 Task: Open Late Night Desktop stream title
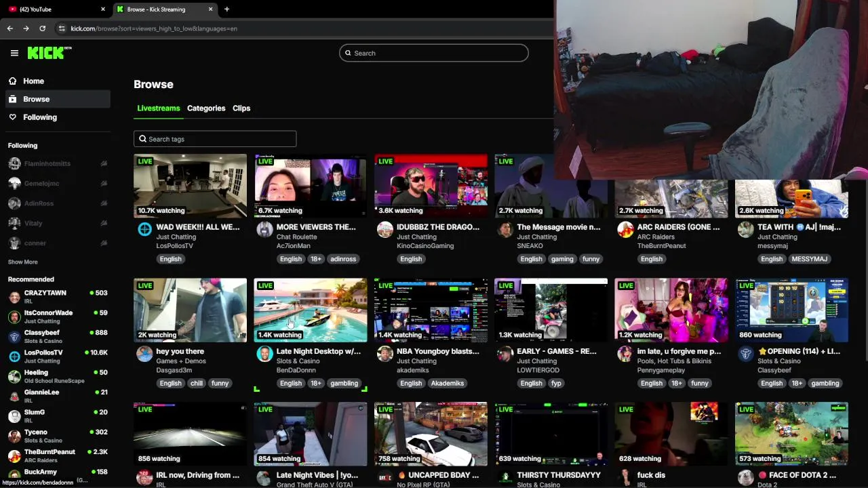319,351
